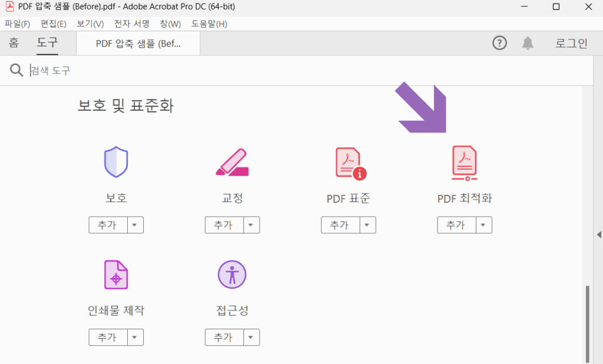Click 추가 button under PDF 최적화
603x364 pixels.
(x=456, y=225)
